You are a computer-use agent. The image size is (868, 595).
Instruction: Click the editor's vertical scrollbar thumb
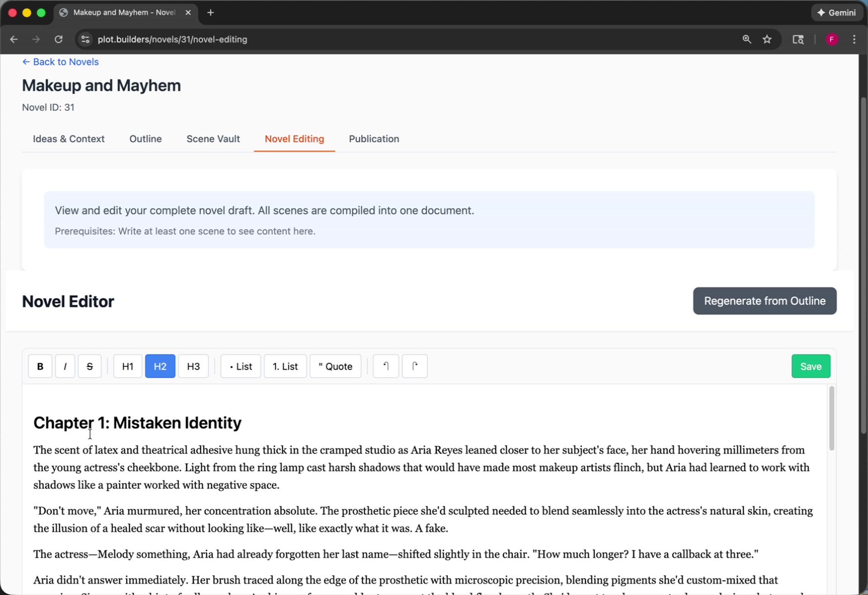coord(831,418)
